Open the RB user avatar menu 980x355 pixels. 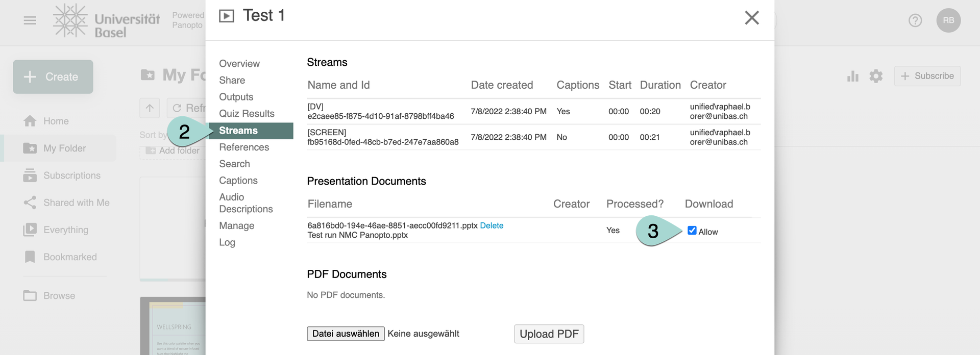(948, 20)
